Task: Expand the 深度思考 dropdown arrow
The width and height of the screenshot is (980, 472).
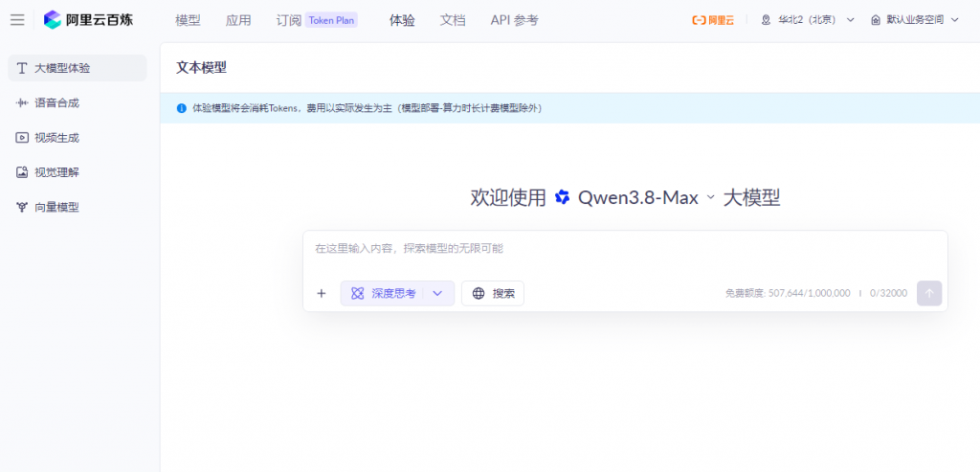Action: (x=437, y=293)
